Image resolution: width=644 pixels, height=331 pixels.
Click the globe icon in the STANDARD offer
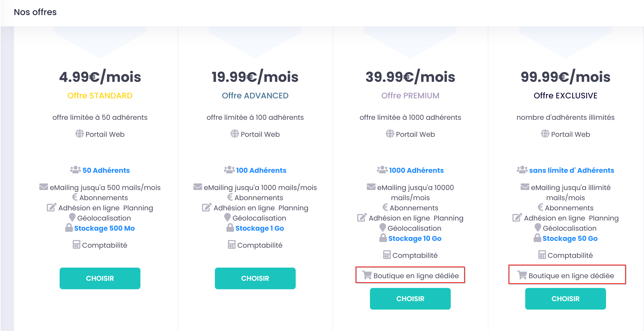80,134
